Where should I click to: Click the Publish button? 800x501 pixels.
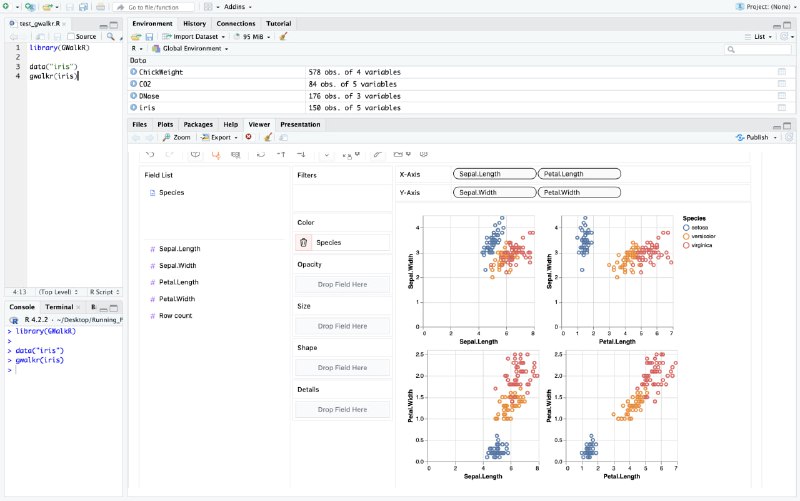(753, 137)
